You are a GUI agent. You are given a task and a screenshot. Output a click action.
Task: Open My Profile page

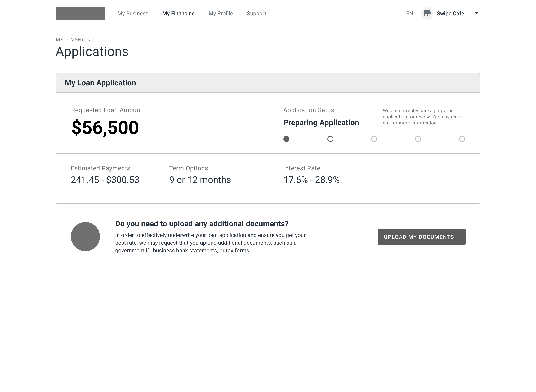click(220, 14)
